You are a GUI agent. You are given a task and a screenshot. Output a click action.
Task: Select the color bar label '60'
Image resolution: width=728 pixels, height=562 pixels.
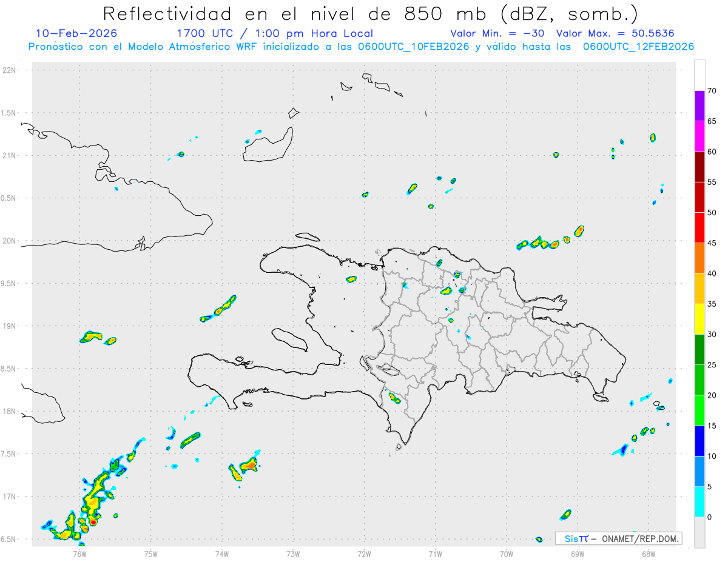coord(712,152)
